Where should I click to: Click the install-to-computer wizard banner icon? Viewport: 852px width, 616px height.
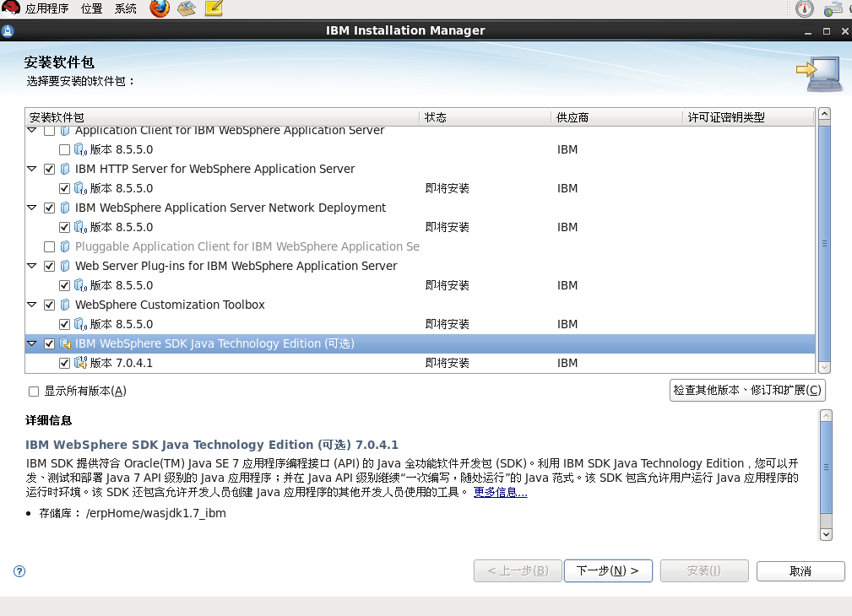819,73
